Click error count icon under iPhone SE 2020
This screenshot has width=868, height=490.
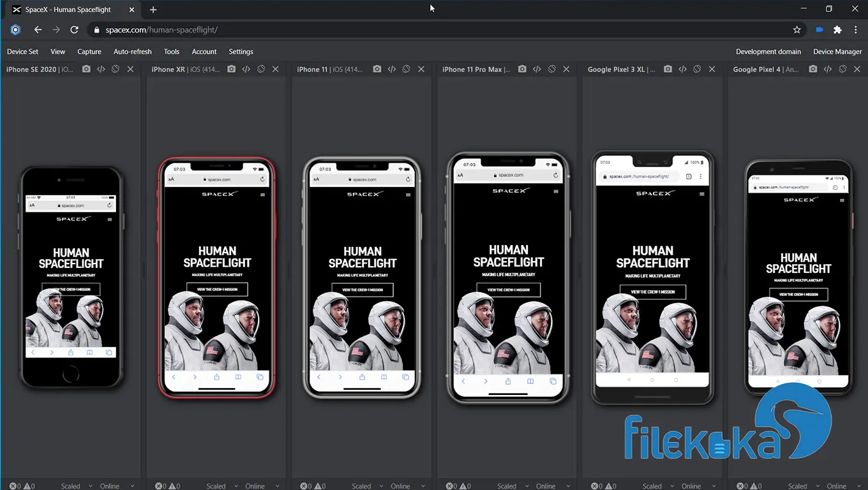click(13, 486)
